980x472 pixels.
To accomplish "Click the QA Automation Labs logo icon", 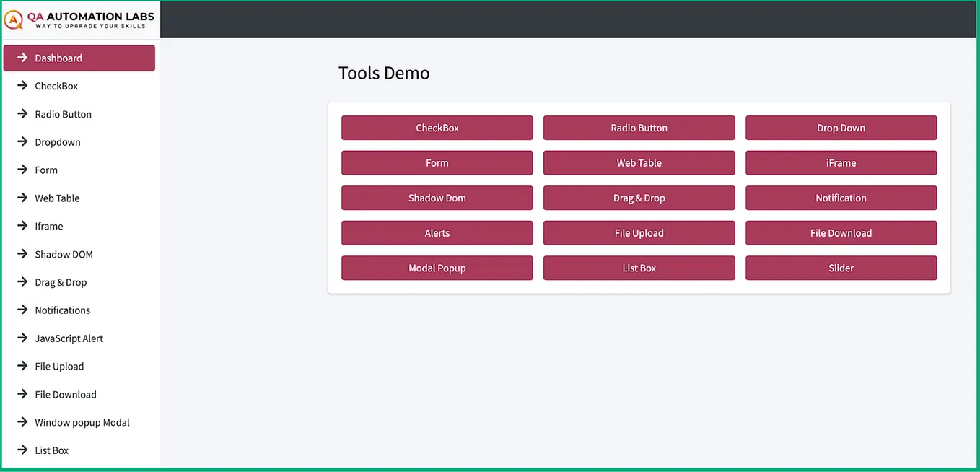I will point(13,19).
